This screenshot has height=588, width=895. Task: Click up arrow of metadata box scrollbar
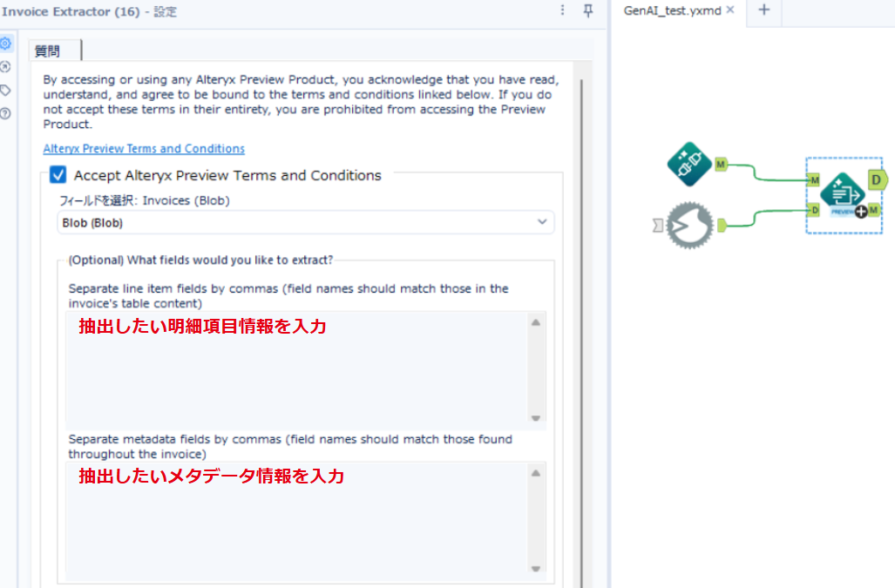click(535, 473)
